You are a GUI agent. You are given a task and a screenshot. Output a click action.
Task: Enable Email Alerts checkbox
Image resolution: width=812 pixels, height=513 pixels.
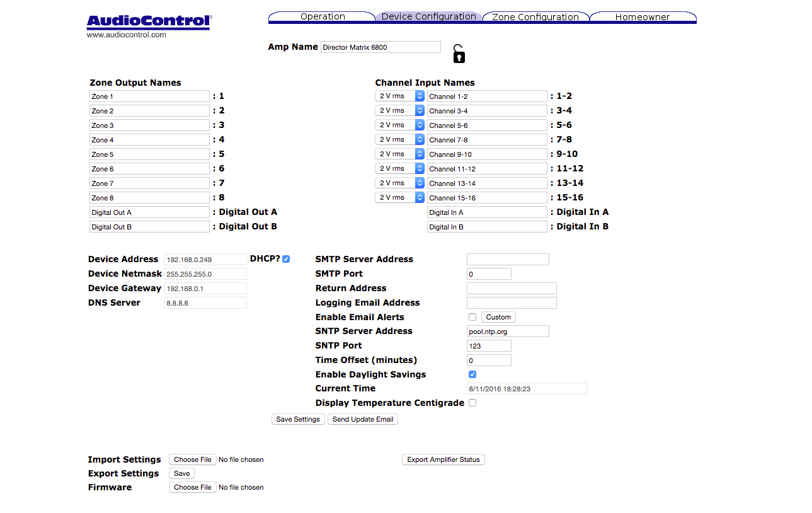click(x=472, y=317)
